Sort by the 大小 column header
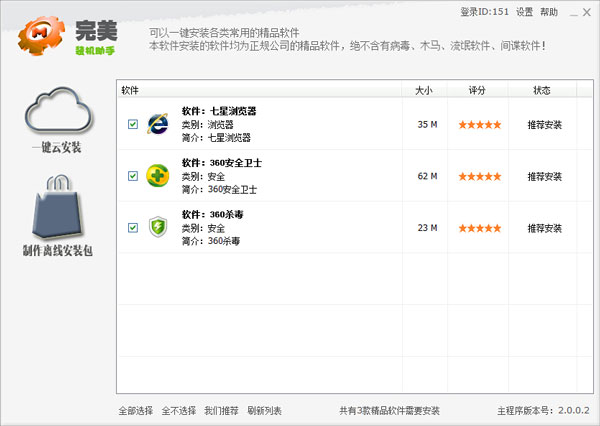 [x=425, y=90]
